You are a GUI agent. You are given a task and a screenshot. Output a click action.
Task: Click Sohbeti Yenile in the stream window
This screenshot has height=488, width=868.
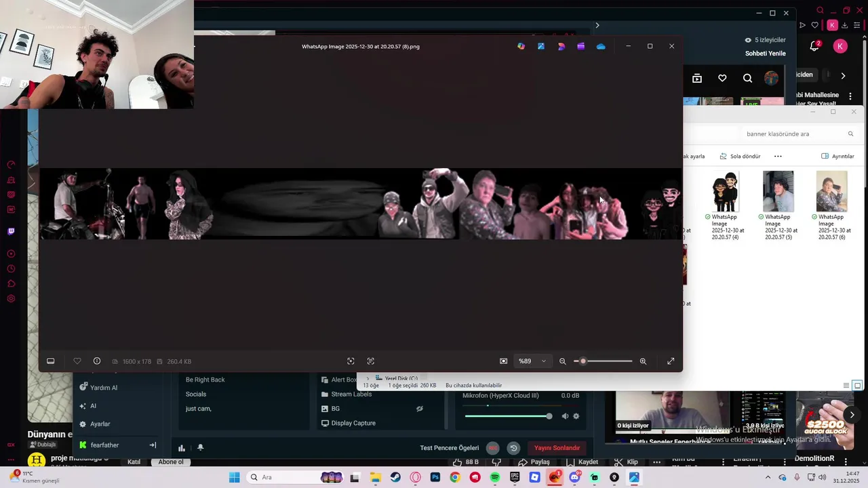click(x=766, y=54)
